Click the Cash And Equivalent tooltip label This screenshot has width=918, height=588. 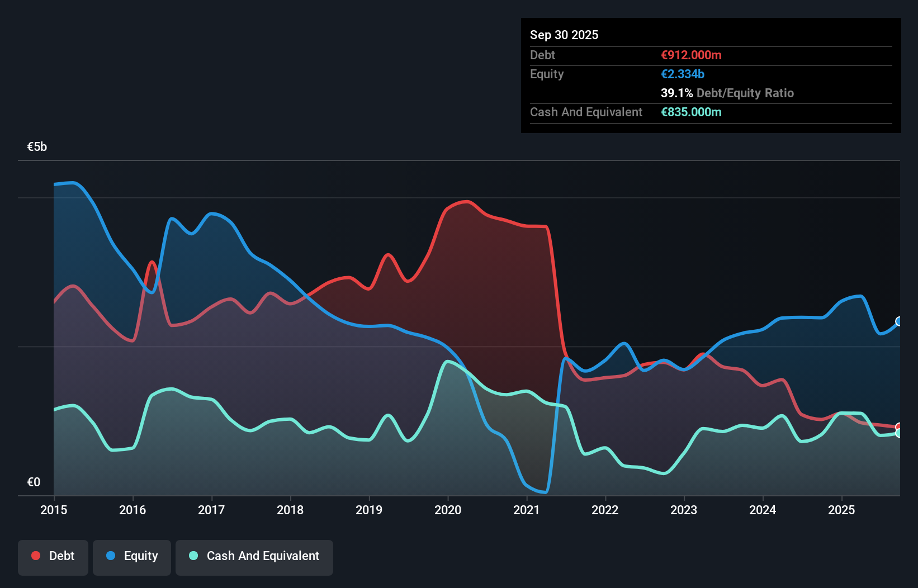[x=586, y=112]
